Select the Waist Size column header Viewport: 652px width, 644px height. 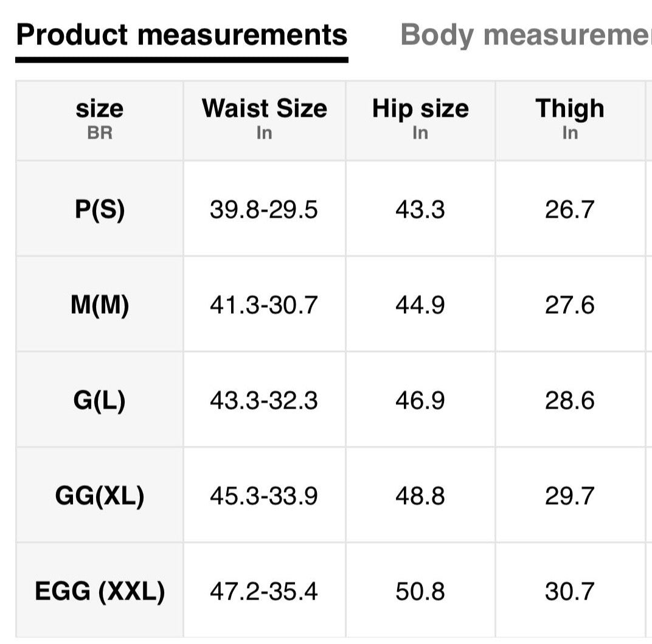coord(264,120)
